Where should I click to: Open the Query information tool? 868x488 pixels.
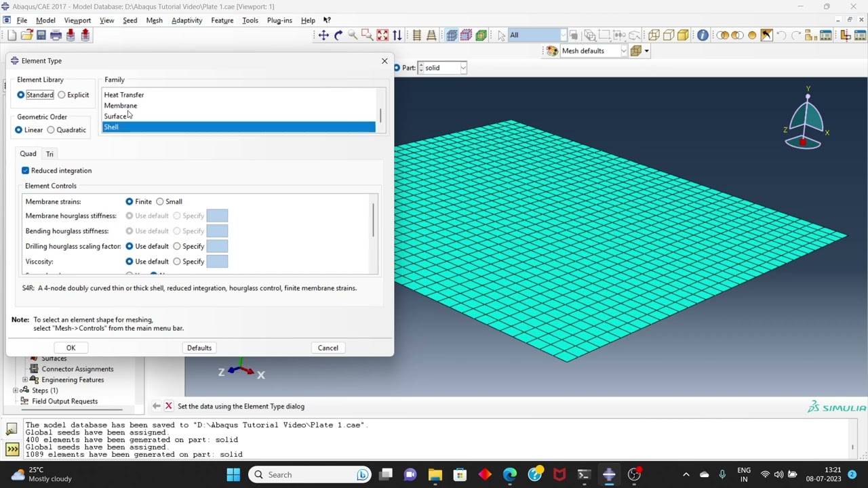[703, 35]
